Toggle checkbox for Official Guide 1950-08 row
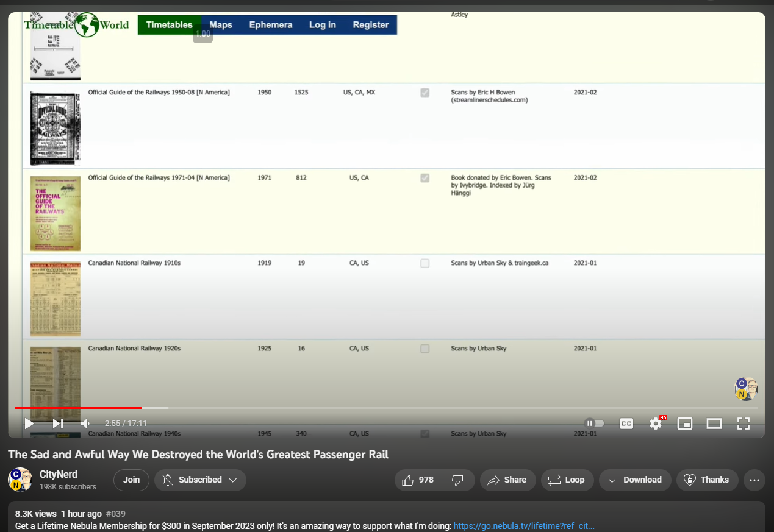The width and height of the screenshot is (774, 532). click(425, 93)
